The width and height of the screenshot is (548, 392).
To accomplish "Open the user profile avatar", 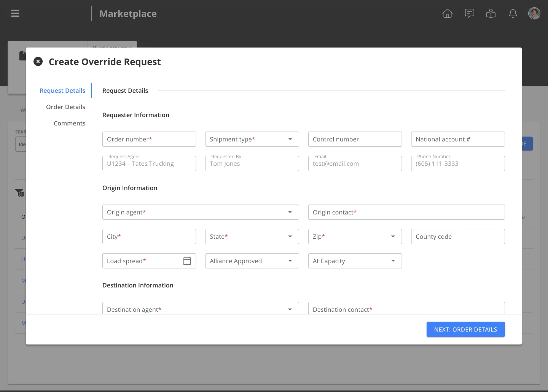I will [x=534, y=13].
